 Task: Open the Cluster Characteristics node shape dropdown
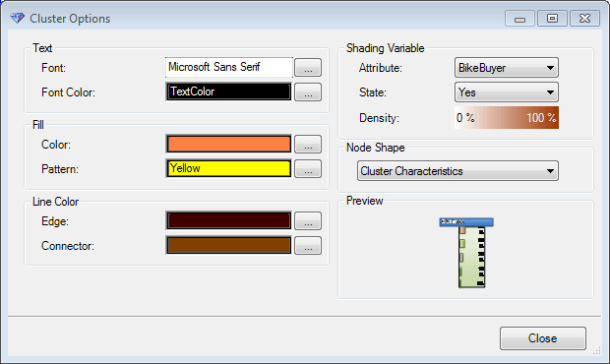[457, 171]
